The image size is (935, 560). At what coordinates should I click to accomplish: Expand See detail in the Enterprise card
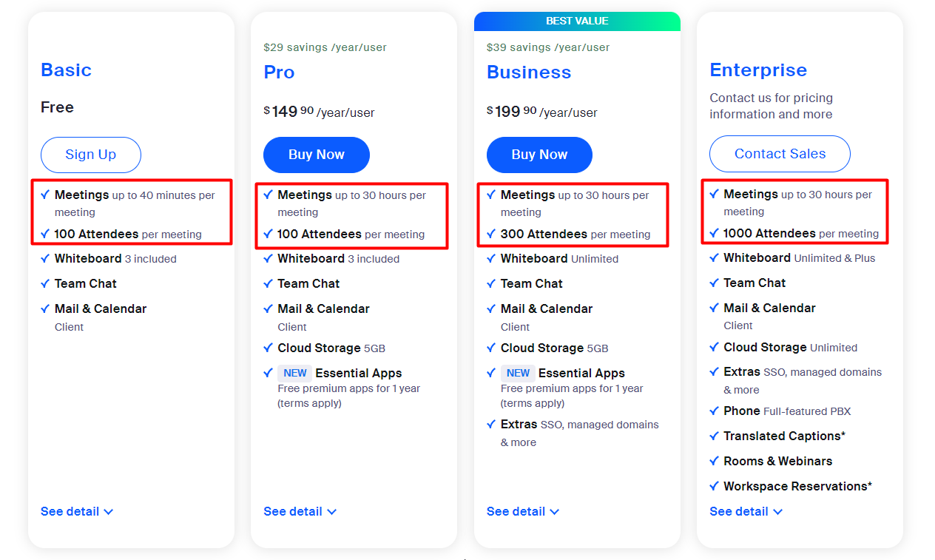click(x=746, y=511)
